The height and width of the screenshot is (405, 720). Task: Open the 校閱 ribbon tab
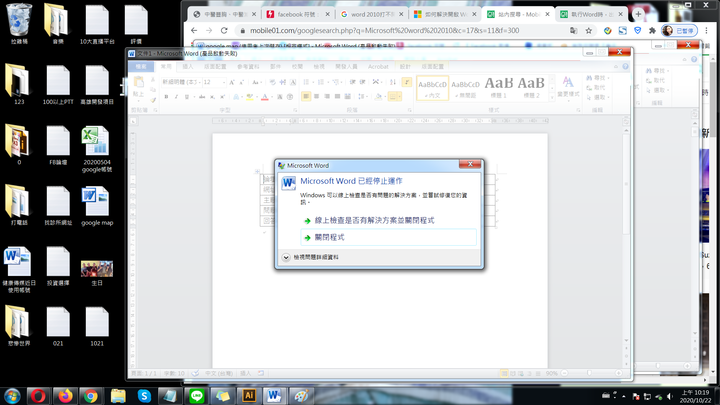(x=297, y=67)
